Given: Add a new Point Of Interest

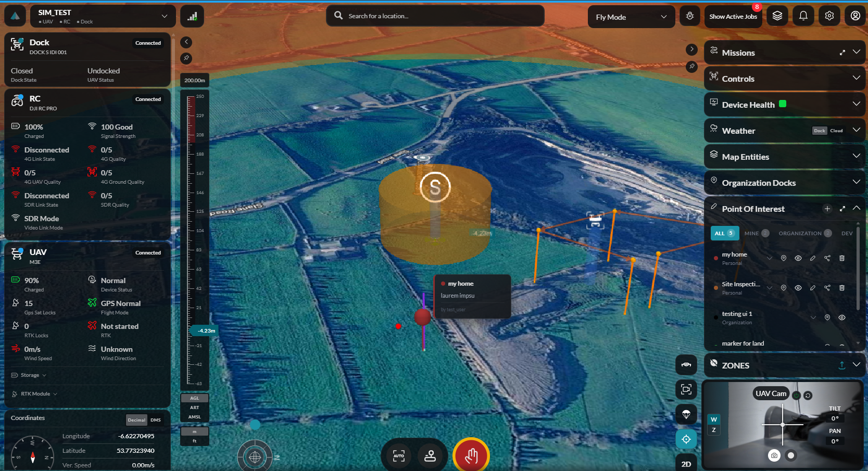Looking at the screenshot, I should (827, 209).
